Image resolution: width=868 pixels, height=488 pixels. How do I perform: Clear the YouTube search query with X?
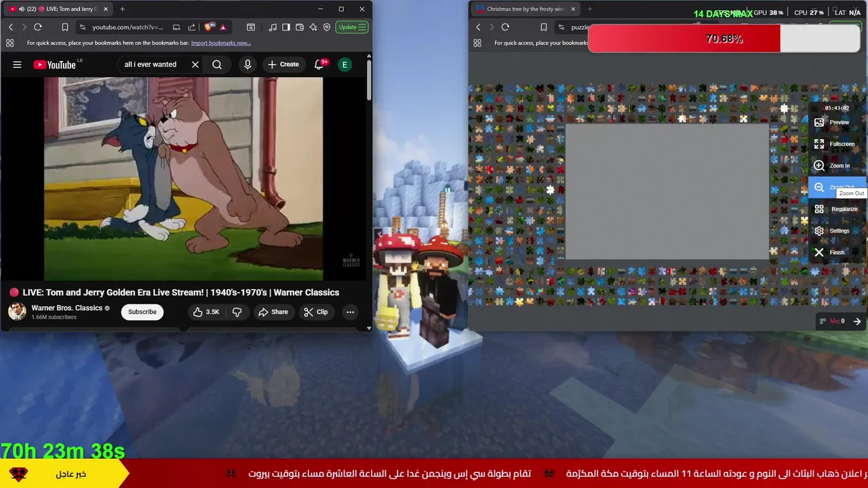195,64
